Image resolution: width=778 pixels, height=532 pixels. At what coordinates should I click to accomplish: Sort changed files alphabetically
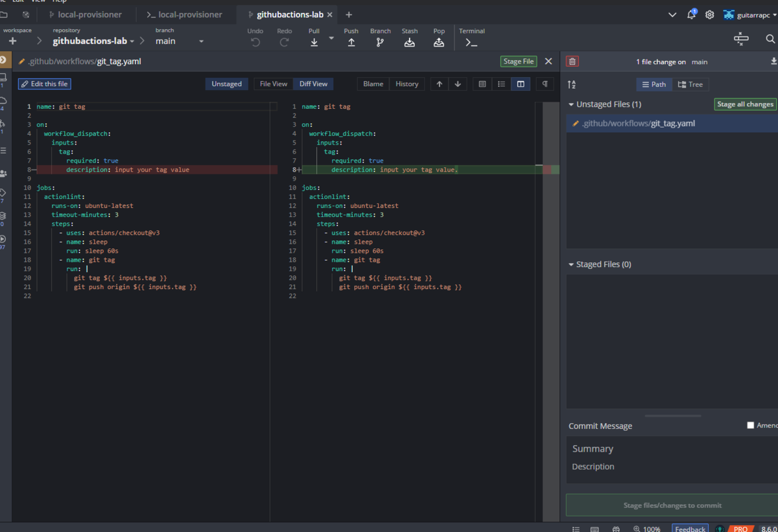pyautogui.click(x=572, y=84)
